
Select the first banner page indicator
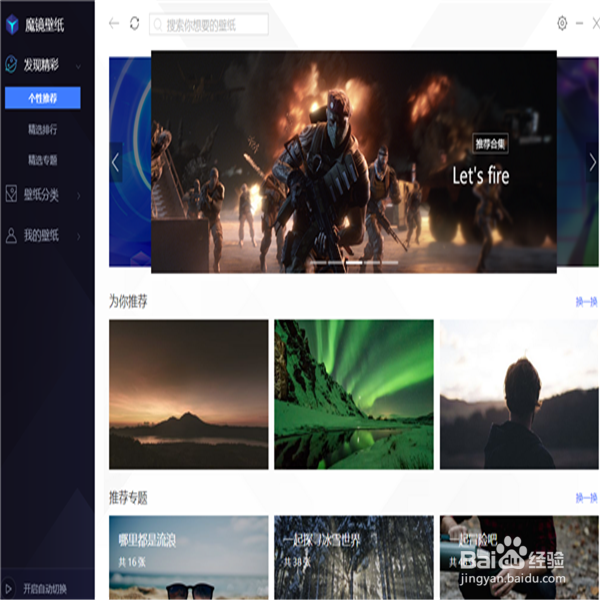(x=318, y=262)
